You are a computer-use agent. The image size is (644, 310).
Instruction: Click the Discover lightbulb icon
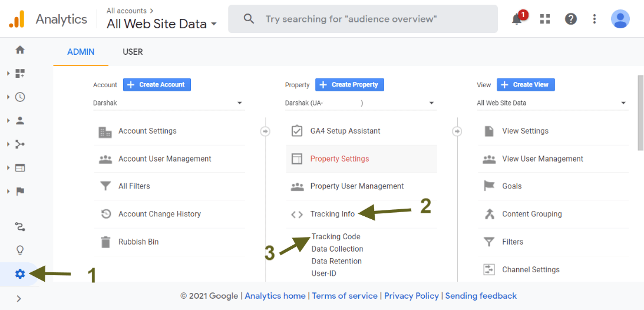[20, 250]
